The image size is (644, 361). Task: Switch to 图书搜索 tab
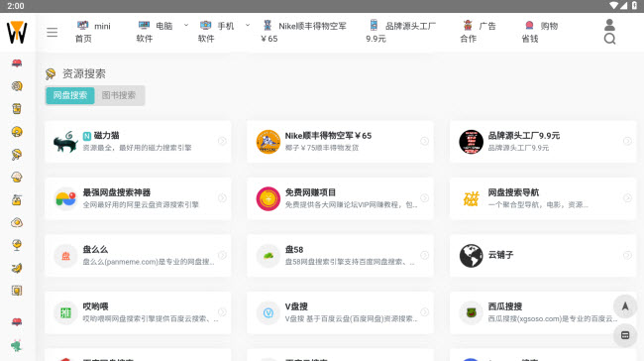(119, 95)
